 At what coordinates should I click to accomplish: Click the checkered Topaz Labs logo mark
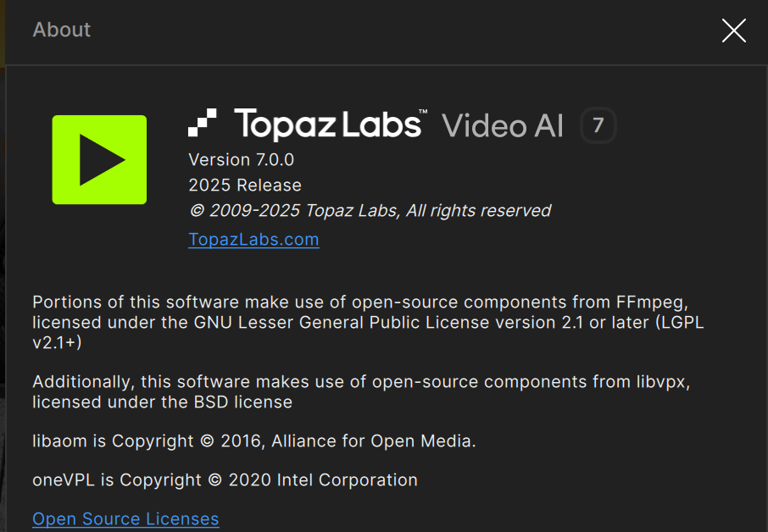coord(203,122)
